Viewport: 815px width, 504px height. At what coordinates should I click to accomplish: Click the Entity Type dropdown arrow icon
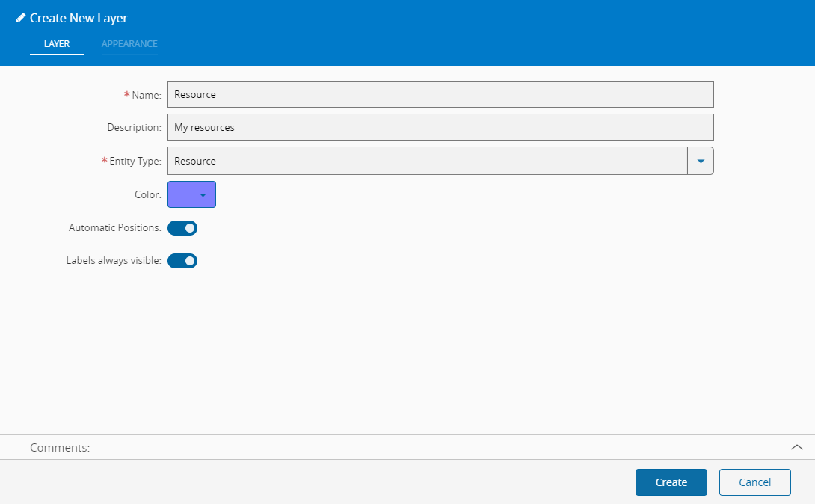coord(700,161)
